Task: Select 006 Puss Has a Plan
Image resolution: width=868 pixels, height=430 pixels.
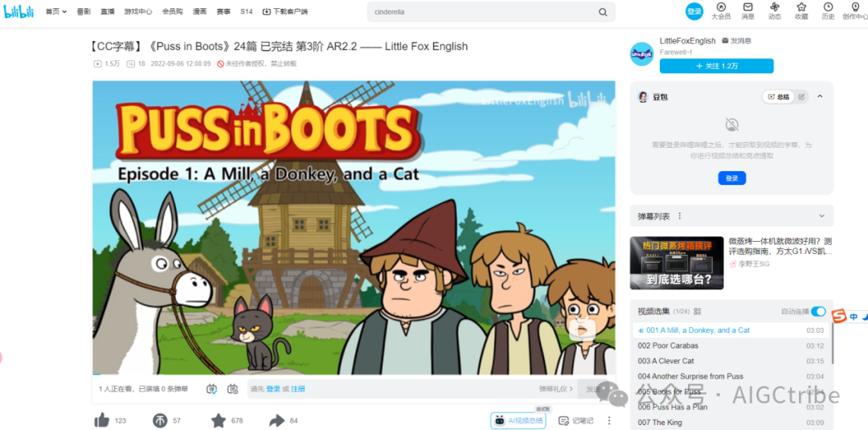Action: 731,407
